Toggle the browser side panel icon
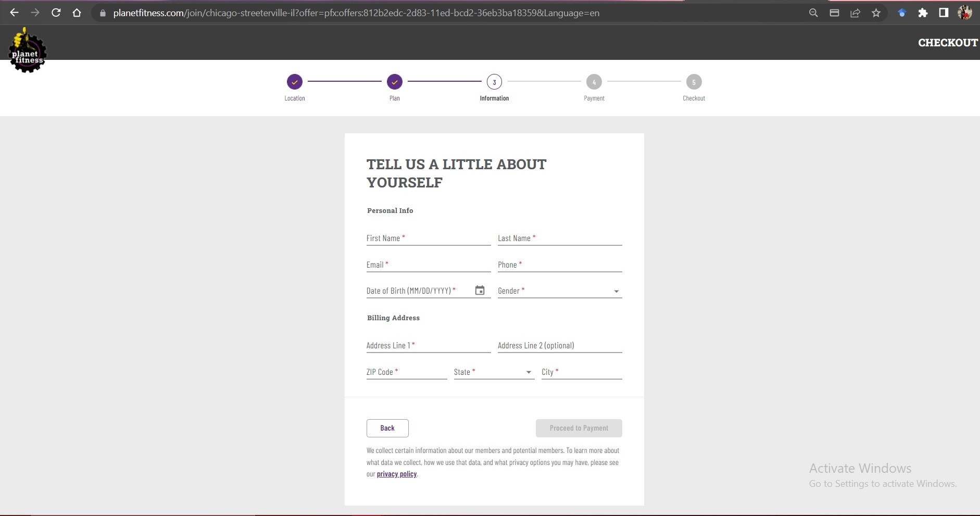 [944, 13]
